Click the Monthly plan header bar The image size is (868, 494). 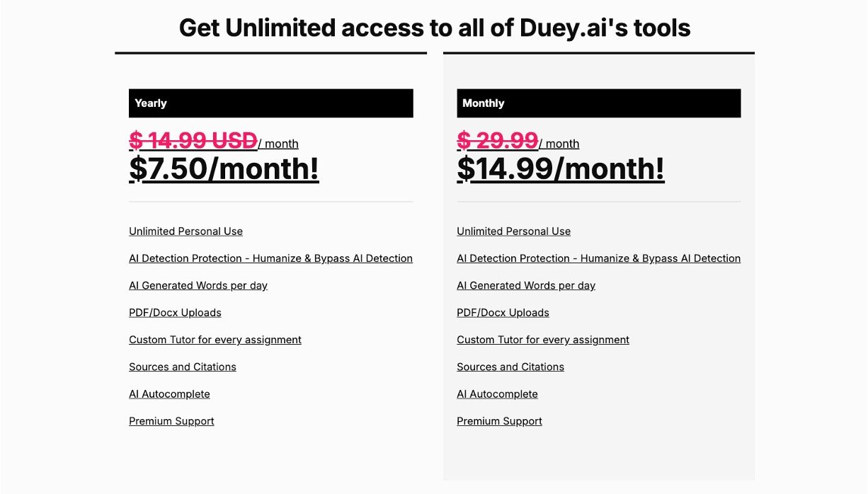[x=598, y=103]
